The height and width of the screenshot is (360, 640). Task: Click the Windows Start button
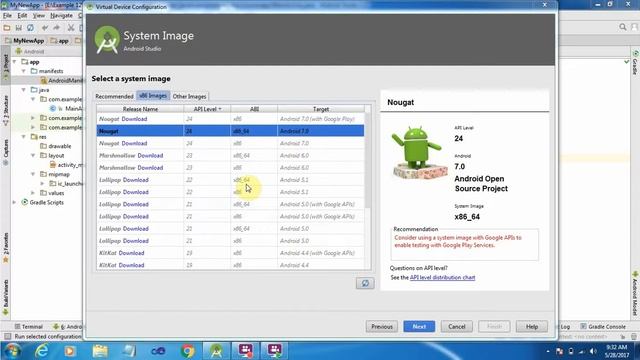pos(12,351)
